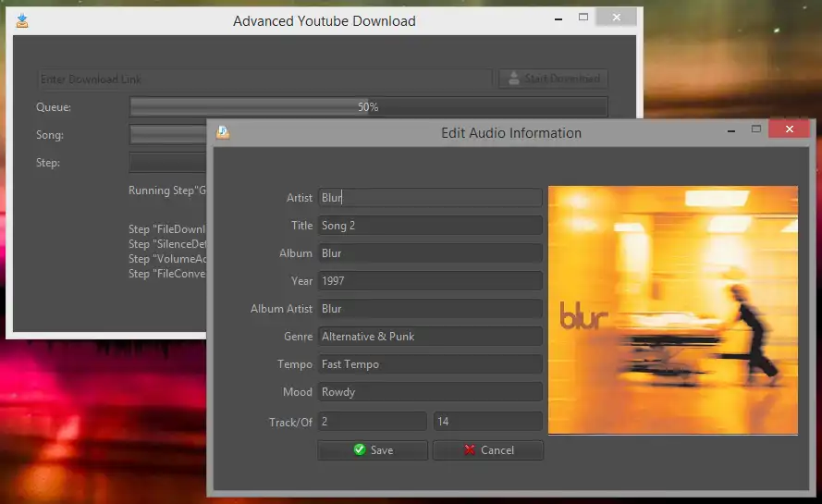Click the Queue: label in download window
The height and width of the screenshot is (504, 822).
pos(54,107)
